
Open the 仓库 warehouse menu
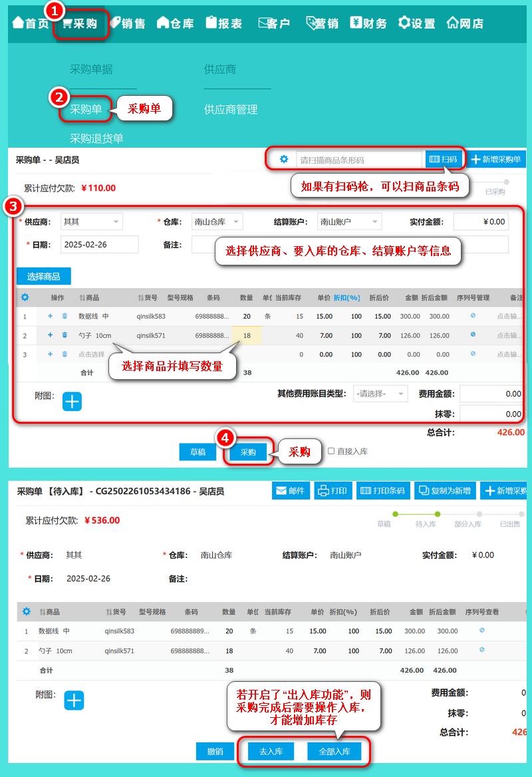pyautogui.click(x=176, y=23)
